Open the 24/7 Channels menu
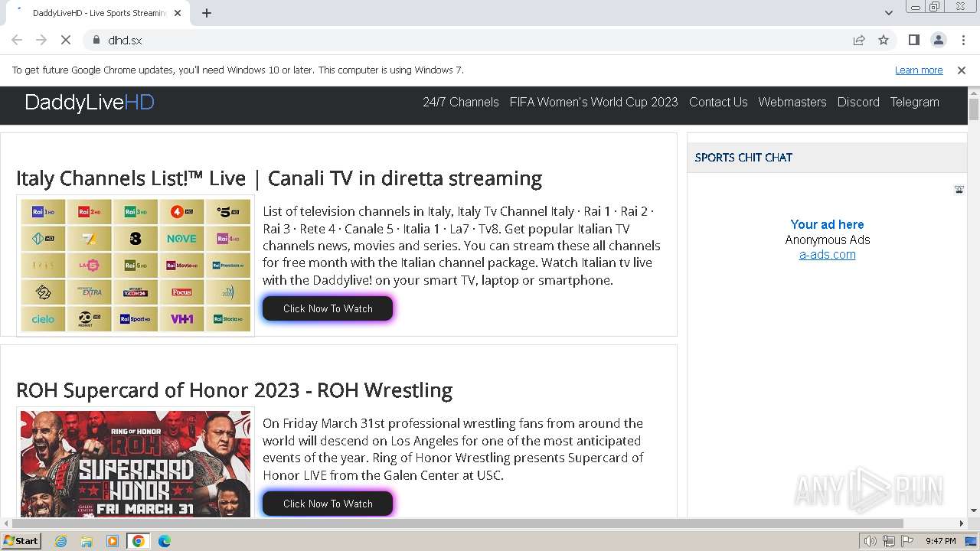The width and height of the screenshot is (980, 551). coord(461,102)
